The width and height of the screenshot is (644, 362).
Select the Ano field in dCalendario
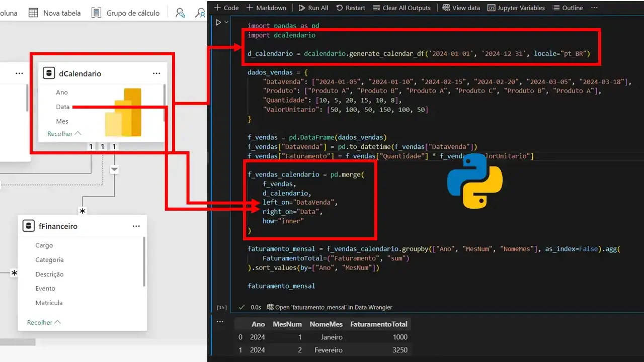62,92
